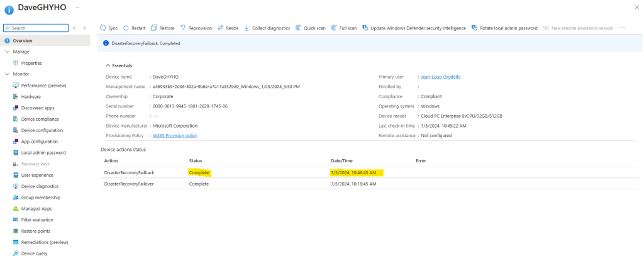
Task: Click the Resize arrows icon
Action: (220, 28)
